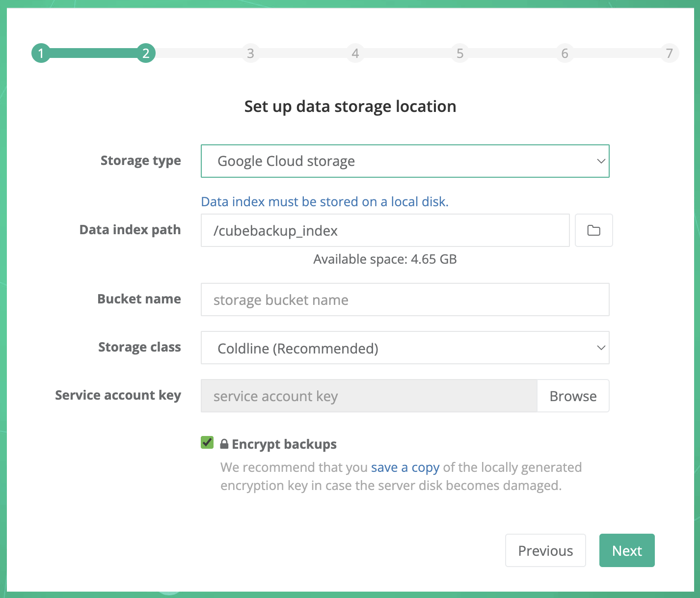Click the storage bucket name input field

coord(404,299)
